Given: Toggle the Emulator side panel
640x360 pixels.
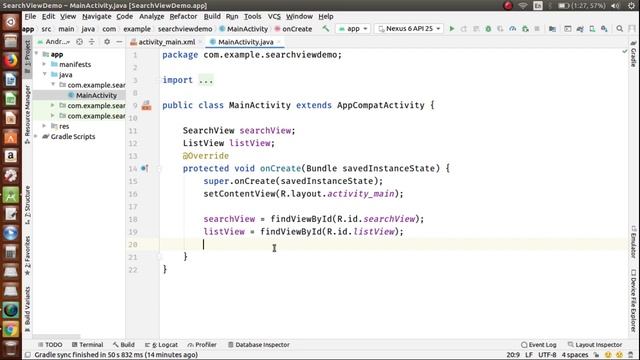Looking at the screenshot, I should 633,242.
